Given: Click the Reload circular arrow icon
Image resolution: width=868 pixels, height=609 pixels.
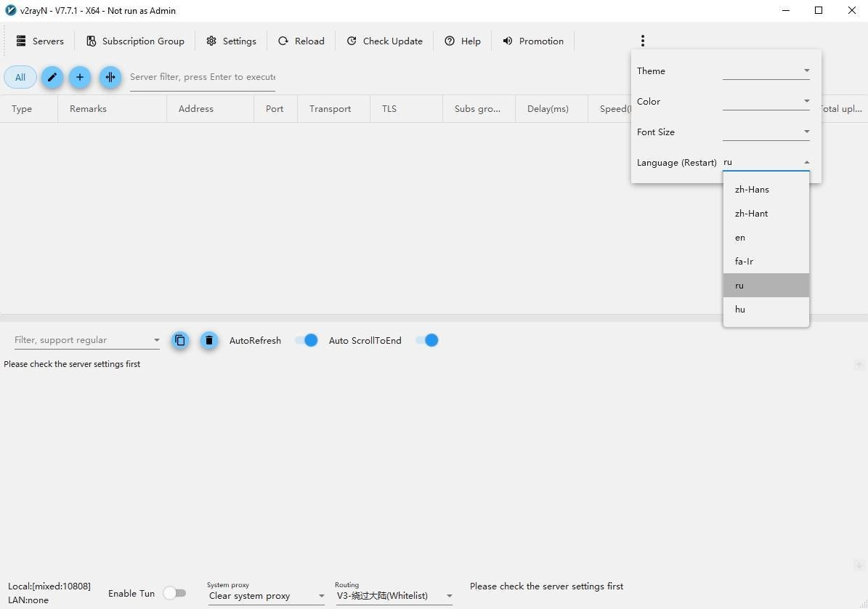Looking at the screenshot, I should (283, 41).
